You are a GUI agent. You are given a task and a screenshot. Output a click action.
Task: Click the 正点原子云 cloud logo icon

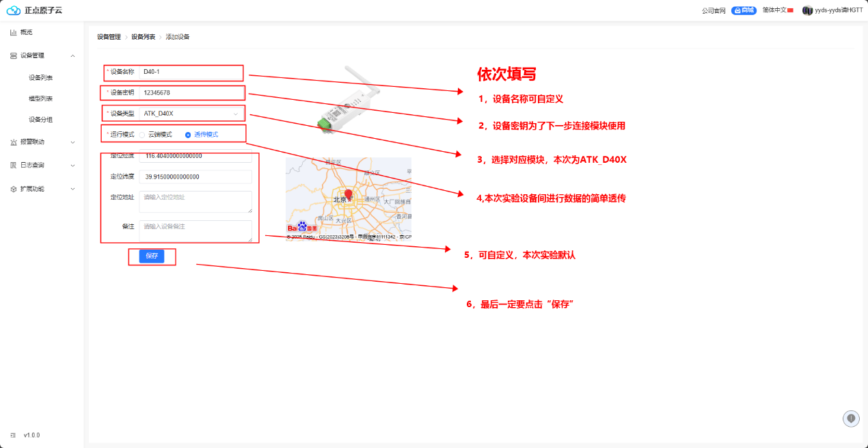14,10
